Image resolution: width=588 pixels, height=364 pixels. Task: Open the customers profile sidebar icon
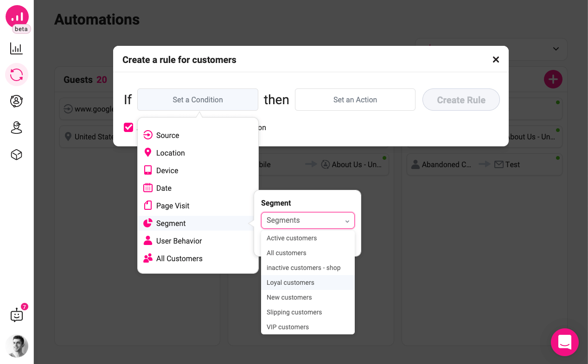[x=17, y=101]
